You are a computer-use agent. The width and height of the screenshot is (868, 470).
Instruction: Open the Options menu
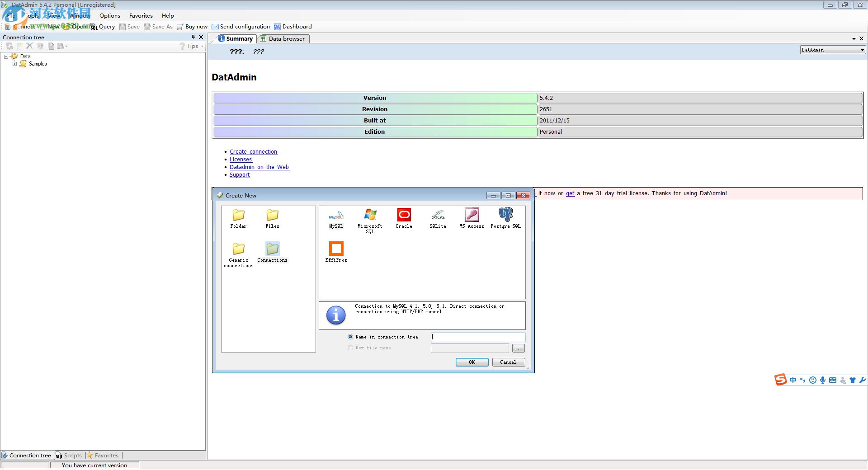click(x=110, y=15)
